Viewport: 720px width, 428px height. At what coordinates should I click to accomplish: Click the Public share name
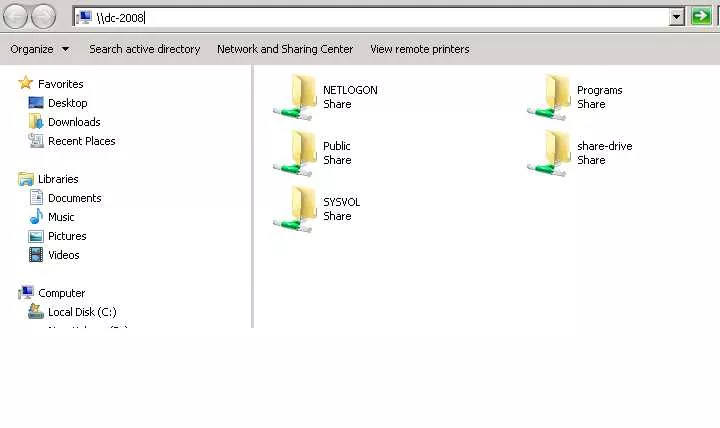click(x=337, y=146)
